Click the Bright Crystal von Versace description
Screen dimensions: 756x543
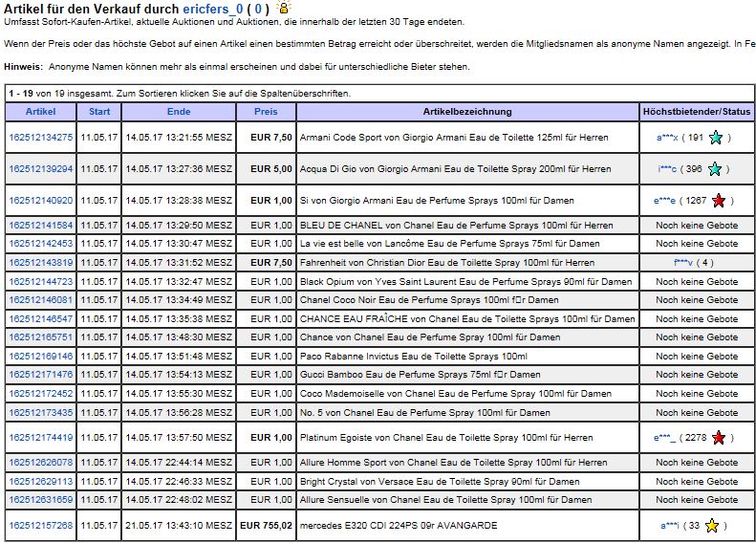pos(440,481)
